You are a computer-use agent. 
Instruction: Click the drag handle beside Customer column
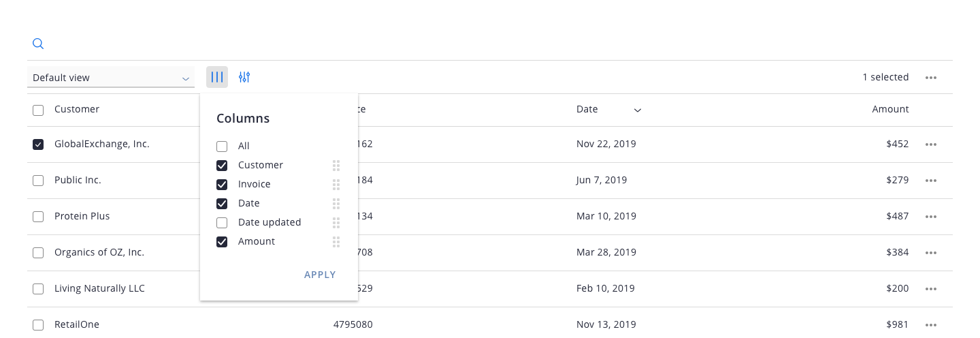click(x=336, y=166)
